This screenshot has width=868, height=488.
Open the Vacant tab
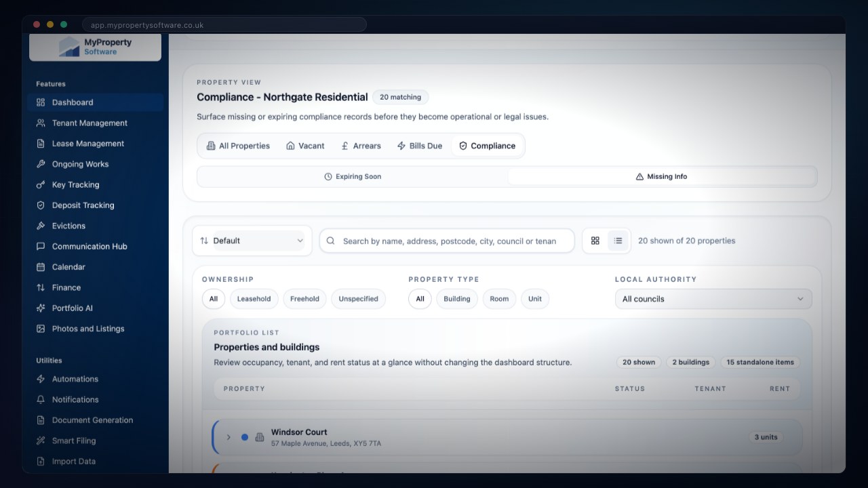(x=305, y=146)
